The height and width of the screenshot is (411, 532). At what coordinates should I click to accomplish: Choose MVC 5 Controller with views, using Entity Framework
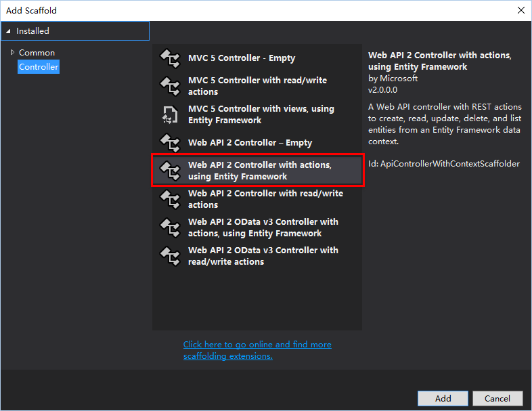(261, 114)
